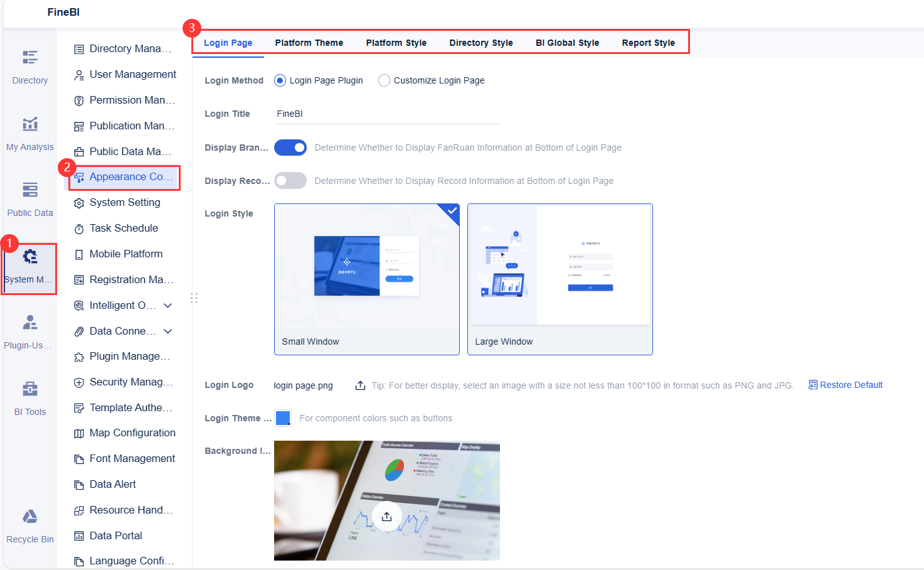This screenshot has width=924, height=570.
Task: Enable the Display Record toggle
Action: tap(290, 180)
